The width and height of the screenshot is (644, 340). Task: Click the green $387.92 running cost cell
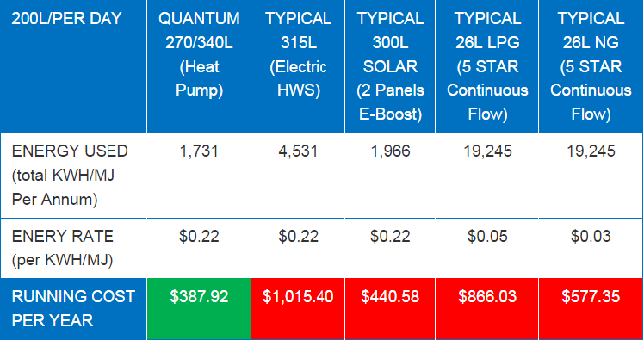pyautogui.click(x=199, y=309)
